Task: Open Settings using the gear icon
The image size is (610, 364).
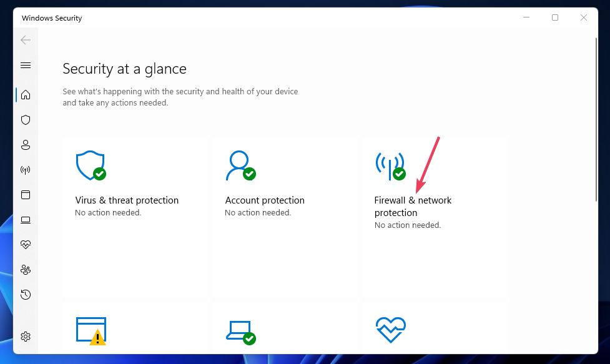Action: click(x=25, y=336)
